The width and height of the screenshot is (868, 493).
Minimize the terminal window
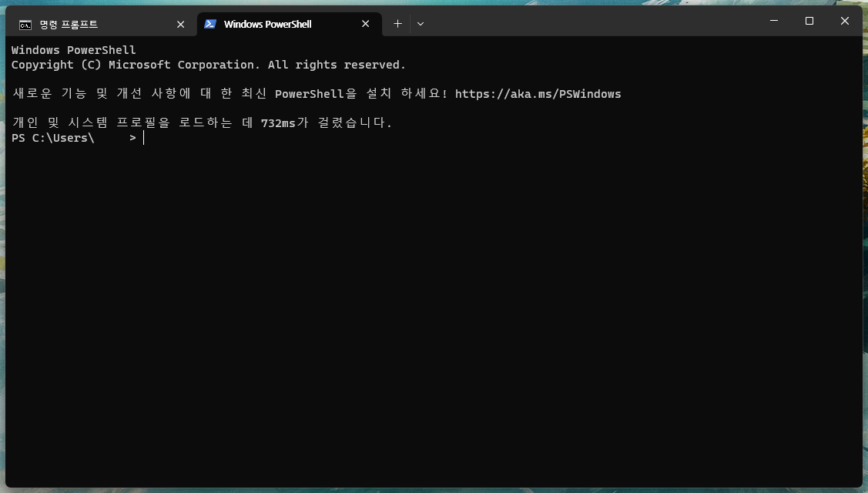click(774, 21)
